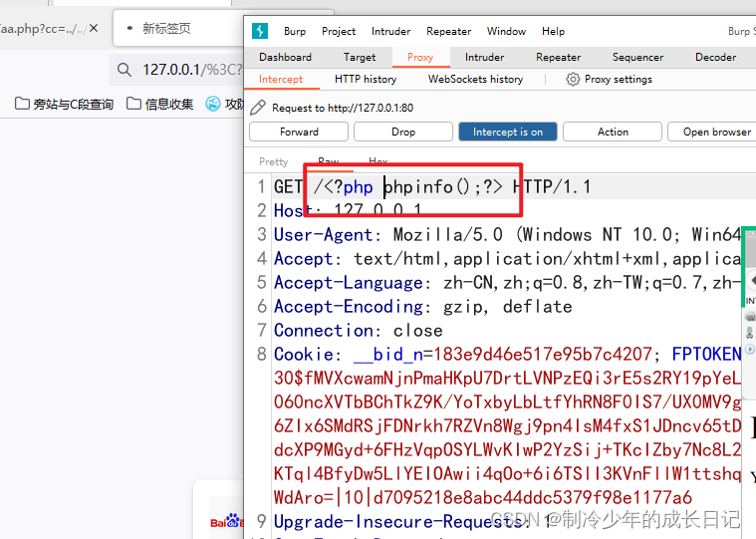Open the Burp menu

tap(295, 31)
